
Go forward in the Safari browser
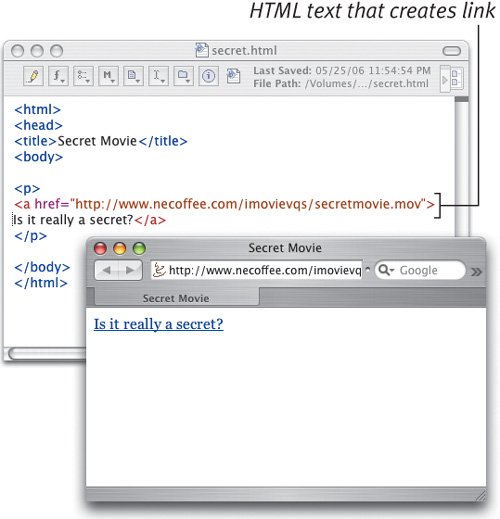130,270
